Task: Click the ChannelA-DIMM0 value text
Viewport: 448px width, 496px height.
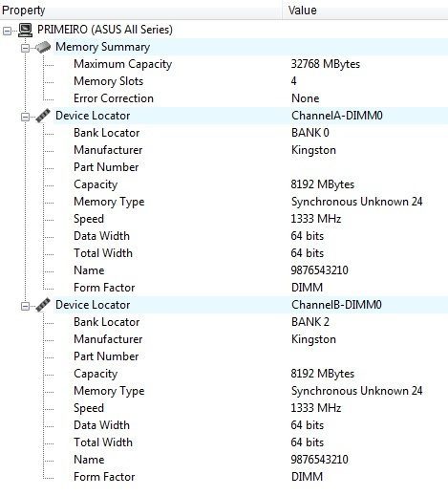Action: [337, 116]
